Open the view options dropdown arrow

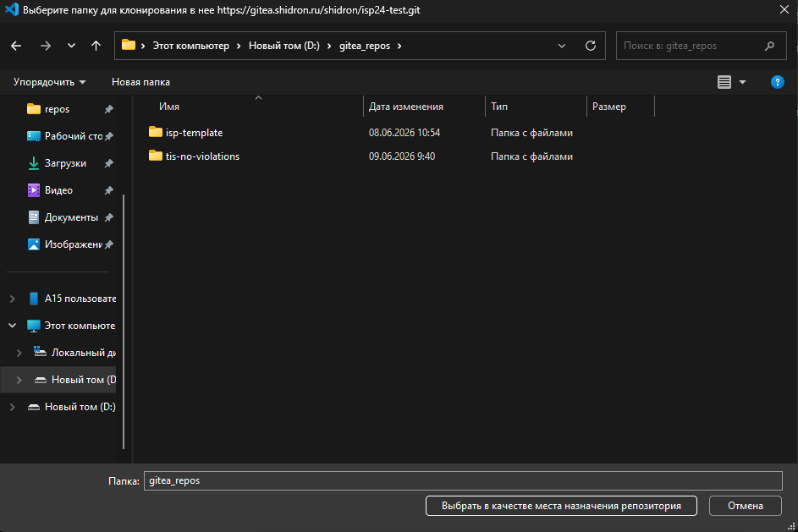click(742, 82)
